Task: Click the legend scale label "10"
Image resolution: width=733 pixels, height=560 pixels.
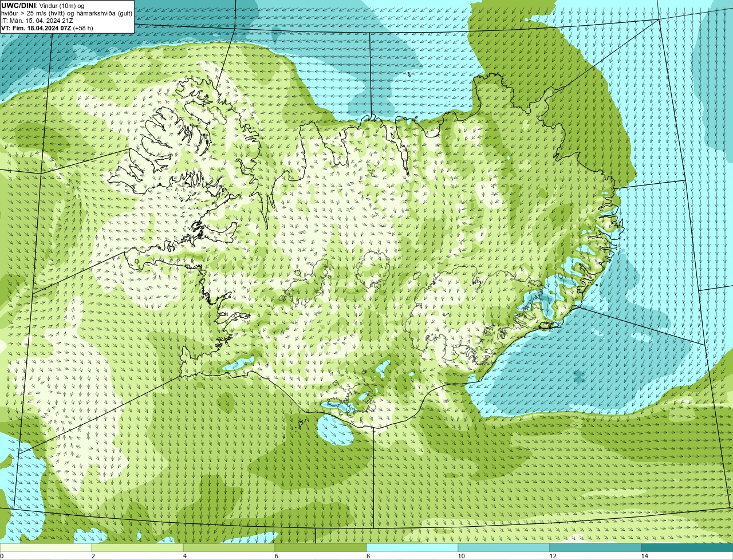Action: (461, 556)
